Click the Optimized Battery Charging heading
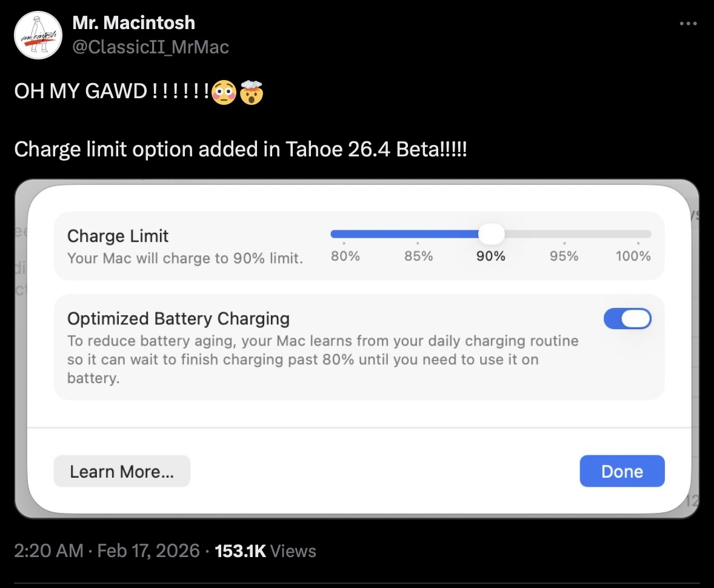 178,318
